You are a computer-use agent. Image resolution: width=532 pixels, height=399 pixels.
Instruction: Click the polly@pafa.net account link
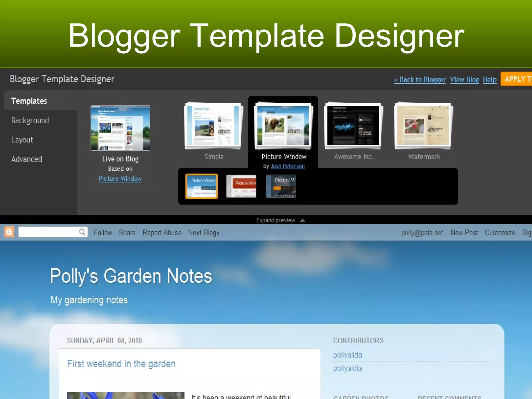click(422, 232)
